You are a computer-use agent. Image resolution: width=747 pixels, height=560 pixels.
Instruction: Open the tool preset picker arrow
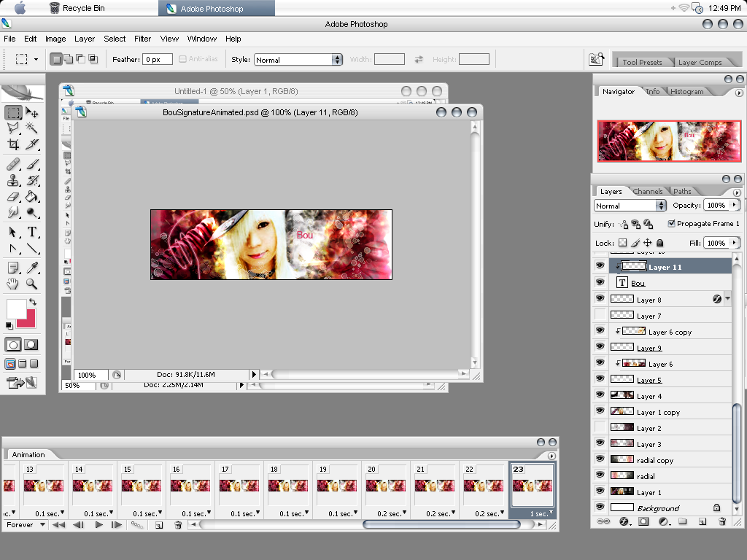click(36, 60)
